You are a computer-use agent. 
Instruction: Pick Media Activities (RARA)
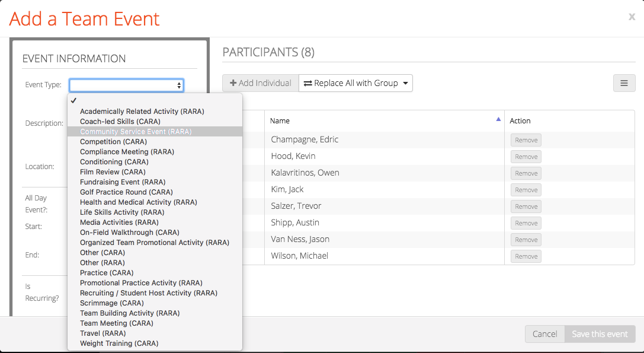(155, 222)
